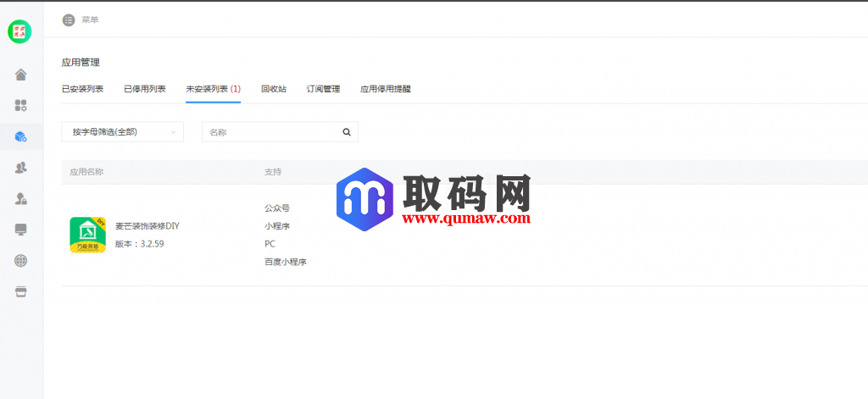Open the home icon in sidebar
This screenshot has height=399, width=868.
[21, 75]
